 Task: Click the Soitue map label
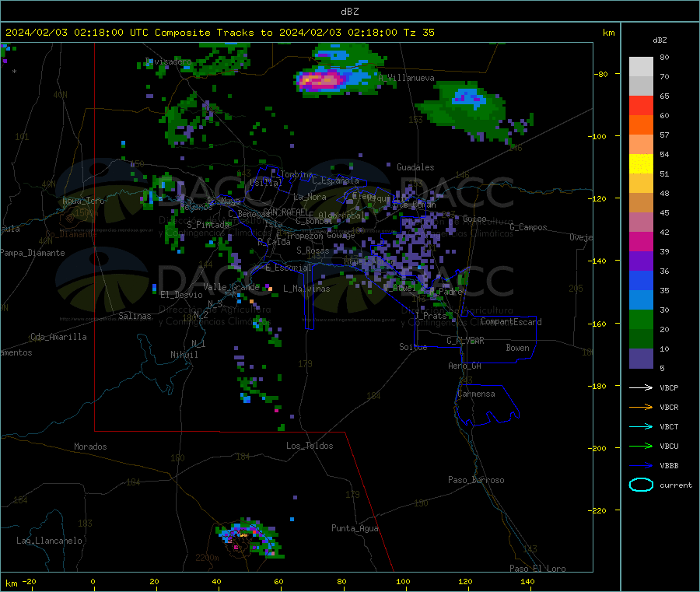pos(413,347)
